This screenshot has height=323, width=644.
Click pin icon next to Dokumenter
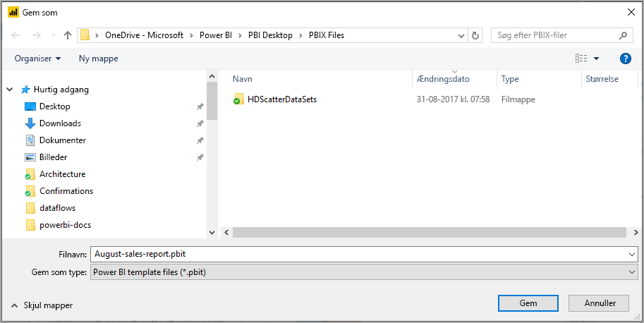(200, 140)
